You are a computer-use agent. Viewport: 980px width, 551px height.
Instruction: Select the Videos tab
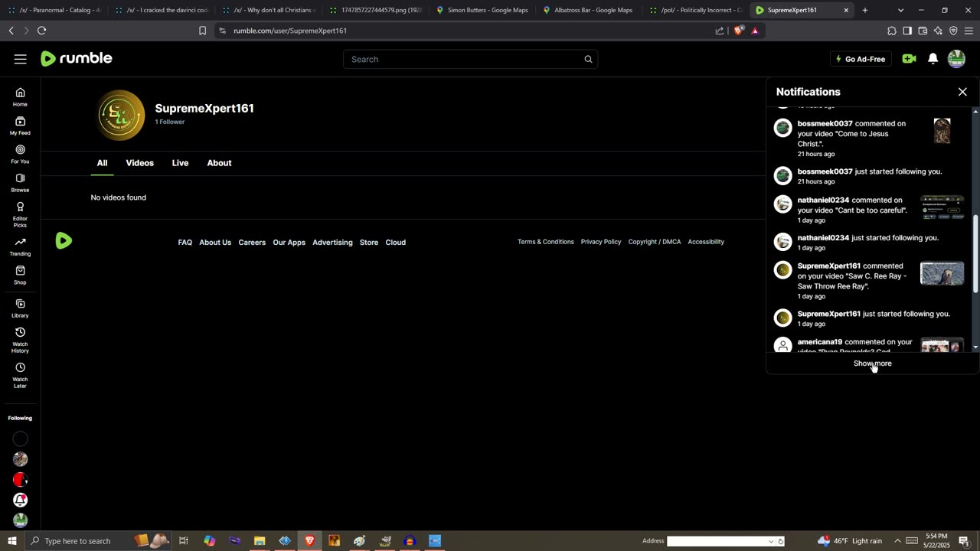point(139,163)
